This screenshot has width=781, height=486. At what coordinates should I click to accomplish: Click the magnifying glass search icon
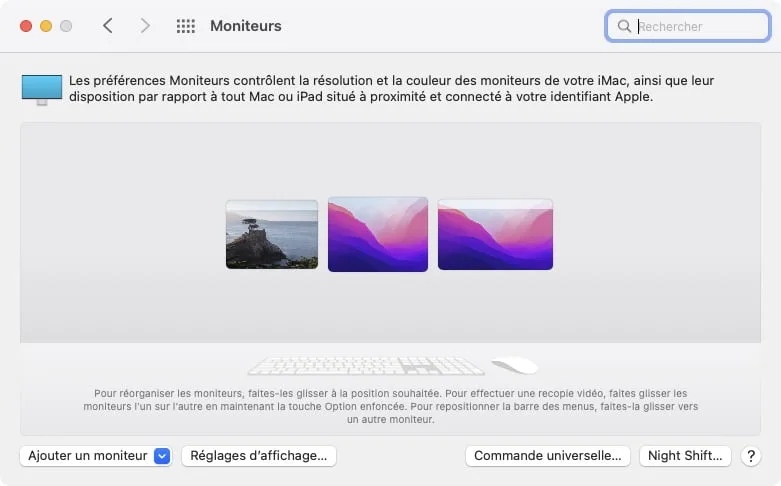[x=624, y=26]
